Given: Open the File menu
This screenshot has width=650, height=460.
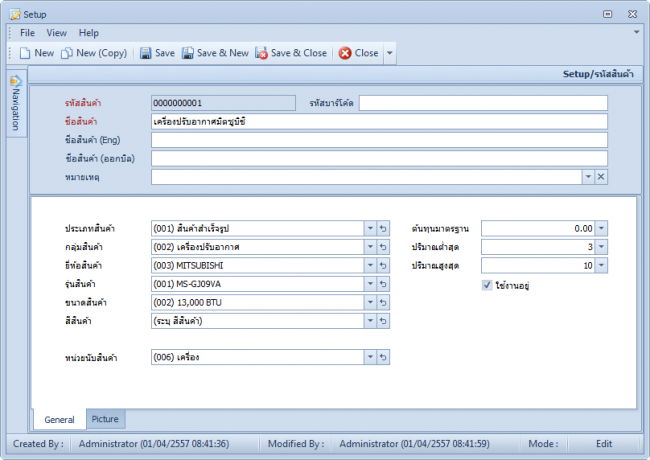Looking at the screenshot, I should (x=27, y=33).
